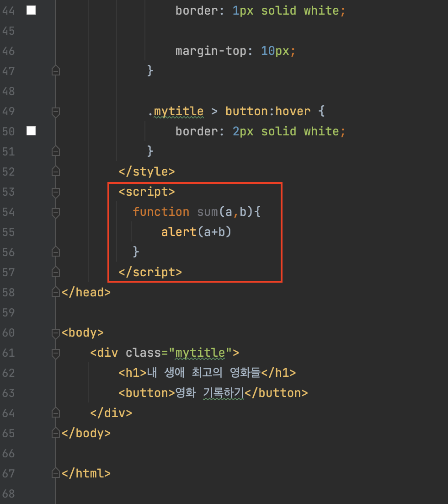Collapse fold marker at closing body tag
The image size is (448, 504).
coord(56,433)
